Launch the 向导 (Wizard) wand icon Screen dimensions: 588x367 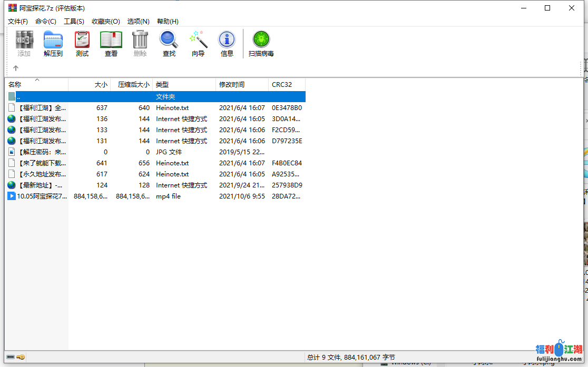(198, 43)
